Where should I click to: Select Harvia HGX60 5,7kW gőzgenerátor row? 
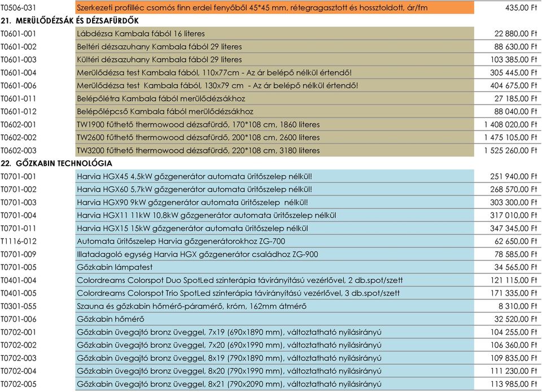pos(275,190)
